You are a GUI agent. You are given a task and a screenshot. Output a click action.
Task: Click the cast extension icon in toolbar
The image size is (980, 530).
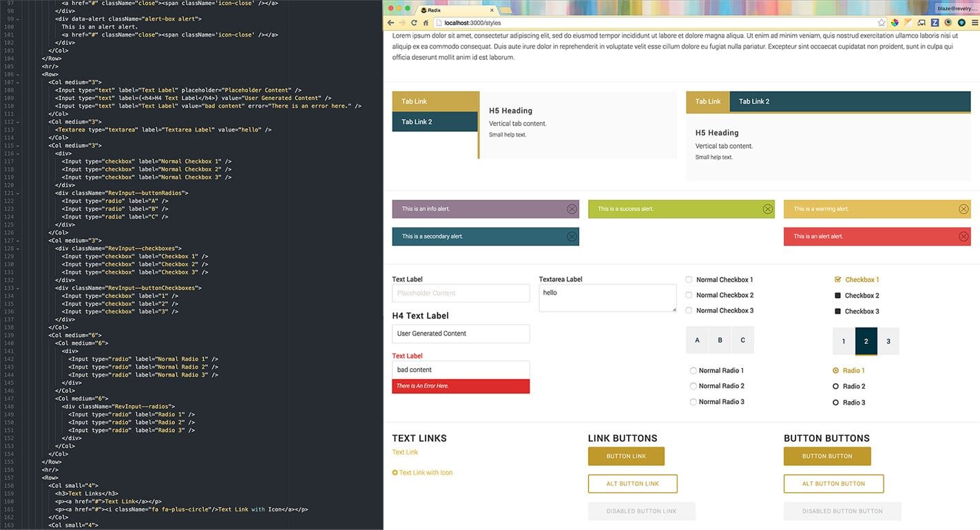tap(921, 23)
